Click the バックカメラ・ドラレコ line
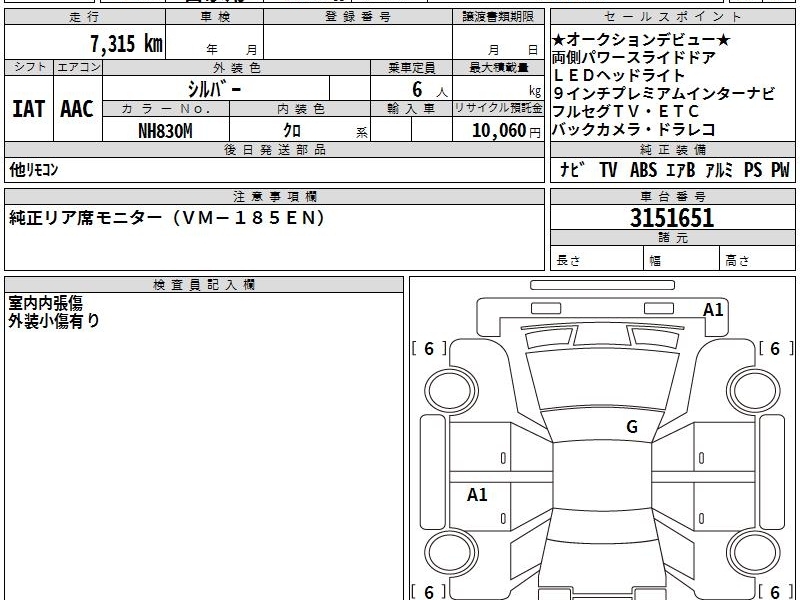 point(633,129)
